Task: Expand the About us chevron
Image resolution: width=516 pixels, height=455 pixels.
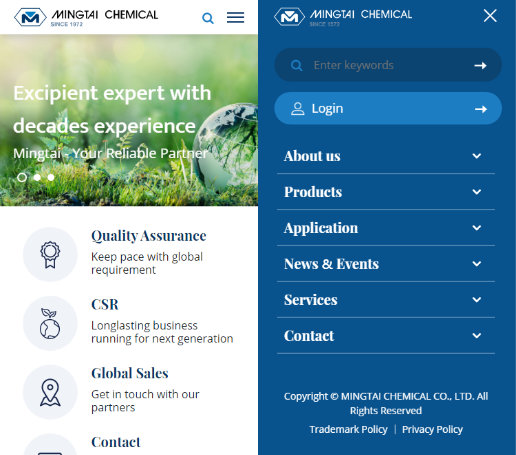Action: (x=477, y=156)
